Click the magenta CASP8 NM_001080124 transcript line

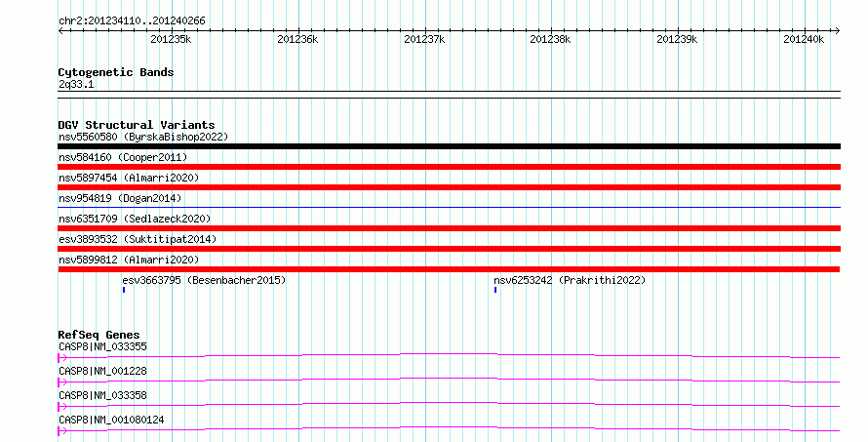point(449,428)
